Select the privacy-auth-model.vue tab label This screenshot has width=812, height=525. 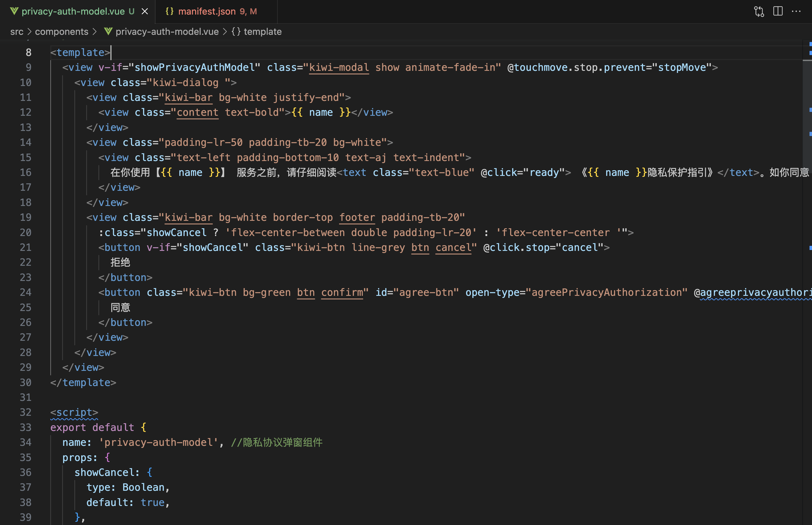tap(73, 12)
